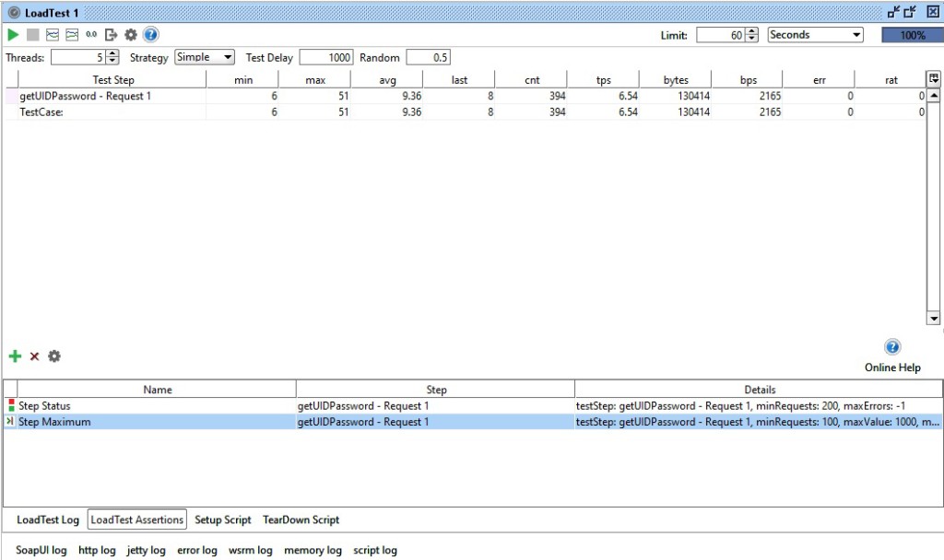Sort by cnt column header
This screenshot has height=560, width=944.
tap(531, 80)
